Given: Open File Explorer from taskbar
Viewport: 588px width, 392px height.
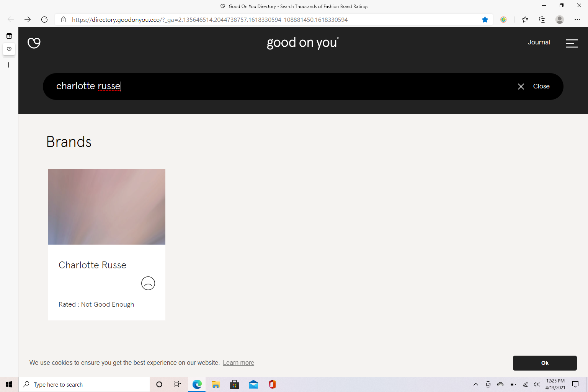Looking at the screenshot, I should pos(216,384).
